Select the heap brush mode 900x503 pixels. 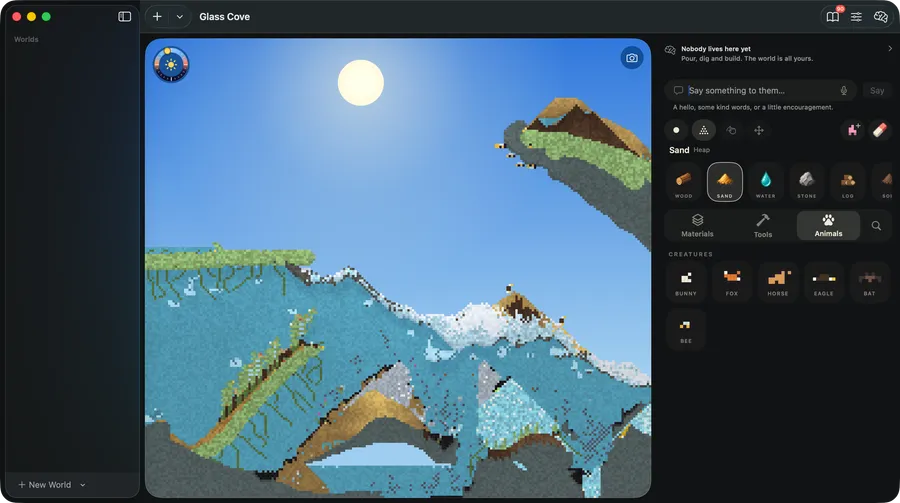[704, 130]
